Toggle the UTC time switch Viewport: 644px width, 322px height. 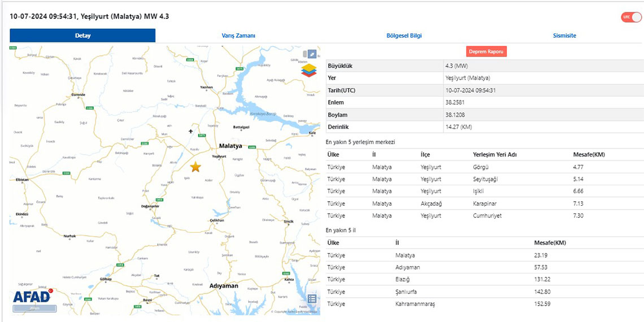(x=631, y=18)
